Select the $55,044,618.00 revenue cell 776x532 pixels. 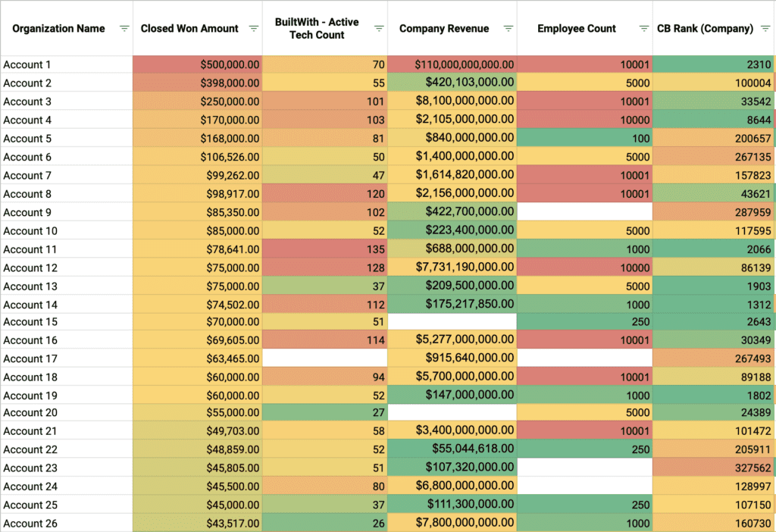pos(452,449)
